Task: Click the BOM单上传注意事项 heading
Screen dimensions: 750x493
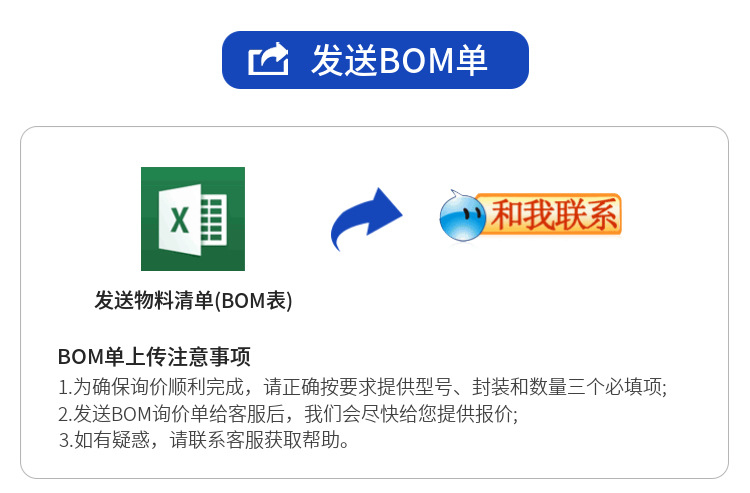Action: (154, 357)
